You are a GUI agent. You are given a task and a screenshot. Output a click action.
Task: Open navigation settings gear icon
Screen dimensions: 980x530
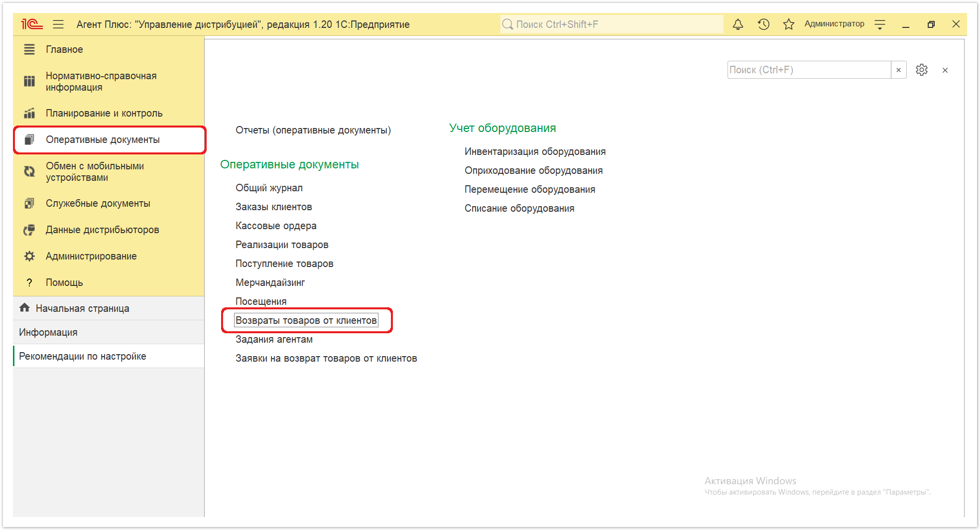pos(922,70)
